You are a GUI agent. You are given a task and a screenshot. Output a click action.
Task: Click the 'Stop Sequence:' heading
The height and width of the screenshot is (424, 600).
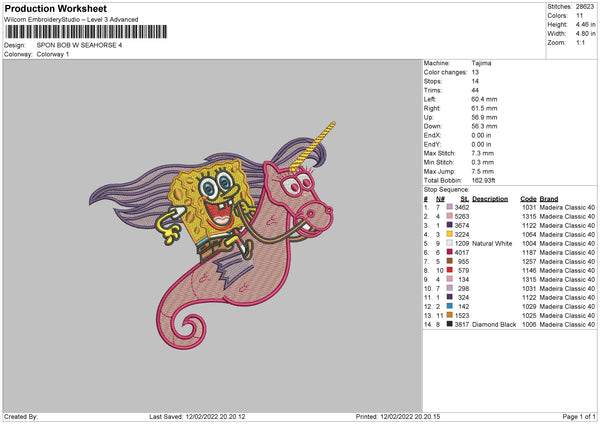446,189
